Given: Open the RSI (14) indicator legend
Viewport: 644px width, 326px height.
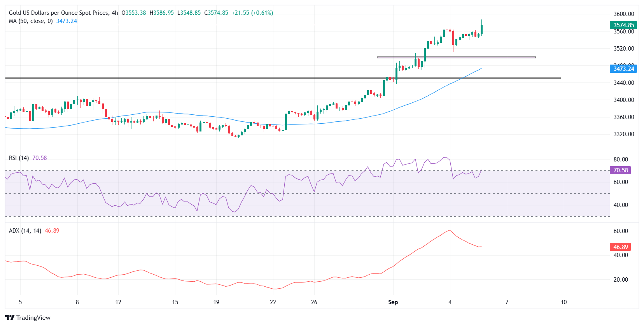Looking at the screenshot, I should click(x=19, y=158).
